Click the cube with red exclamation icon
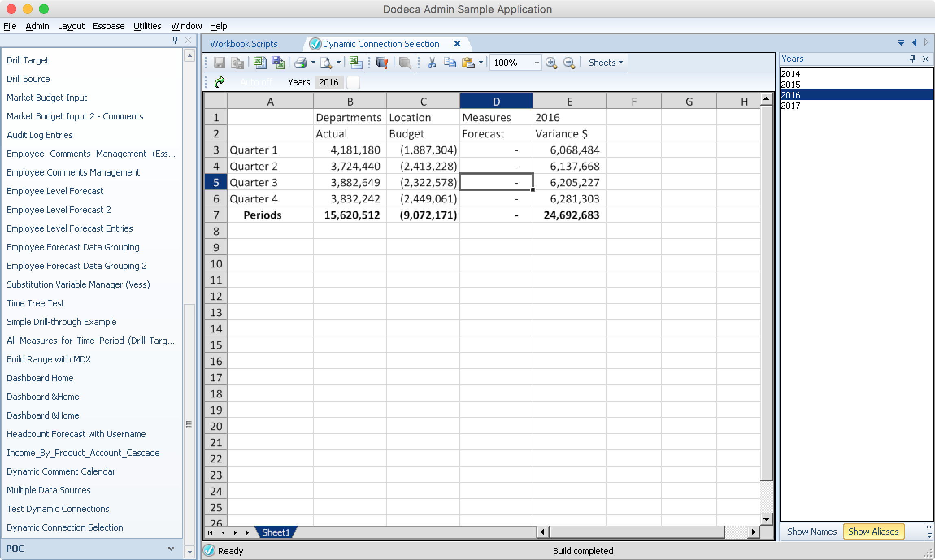The height and width of the screenshot is (560, 935). [x=382, y=63]
